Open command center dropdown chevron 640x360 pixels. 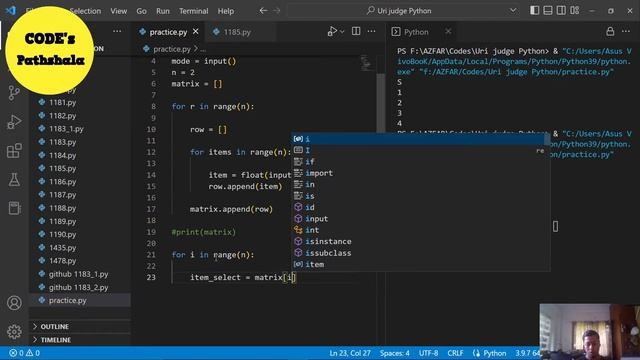(513, 11)
